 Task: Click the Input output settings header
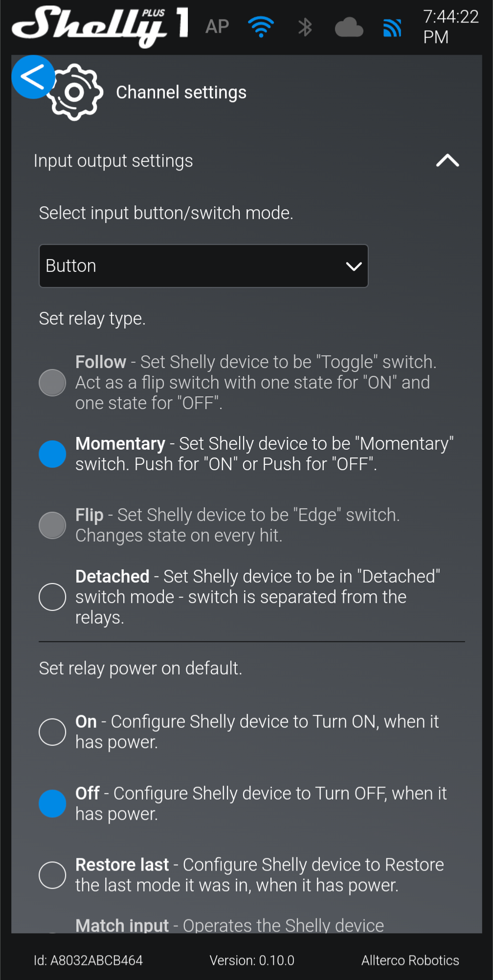pyautogui.click(x=113, y=161)
